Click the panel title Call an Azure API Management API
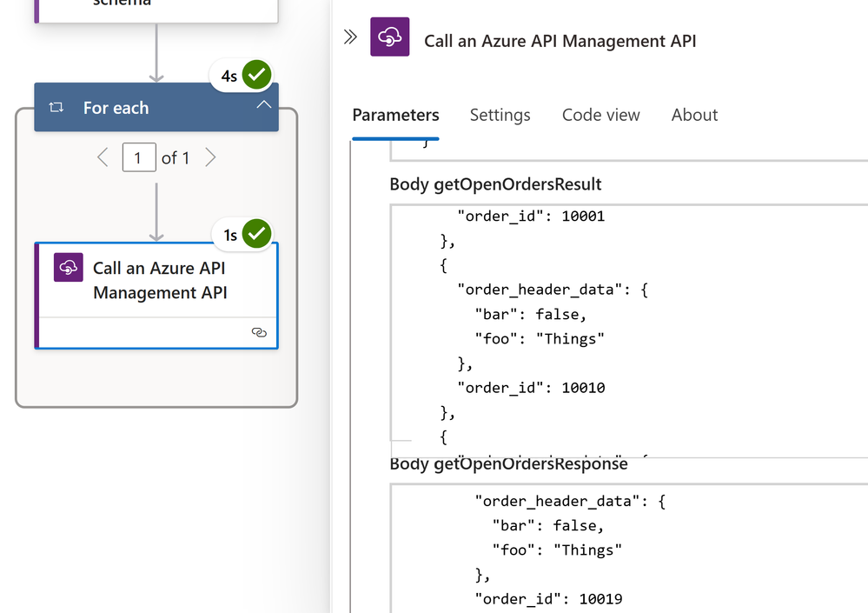Screen dimensions: 868x613 click(560, 41)
